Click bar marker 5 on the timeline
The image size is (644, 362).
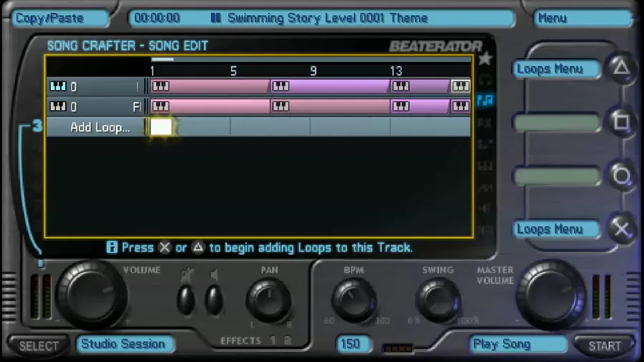233,71
